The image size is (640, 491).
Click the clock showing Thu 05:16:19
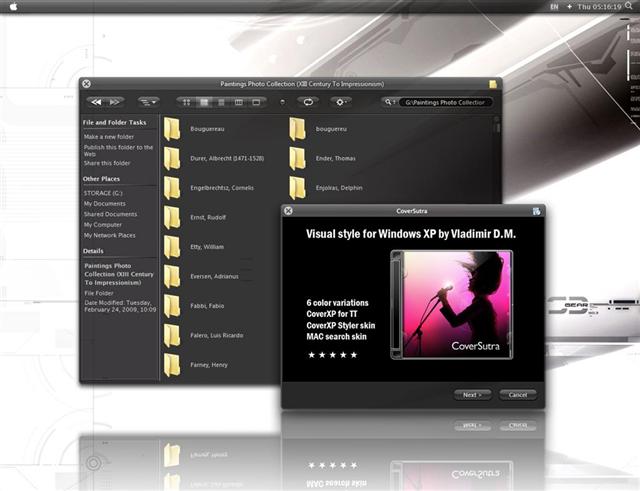click(x=598, y=7)
